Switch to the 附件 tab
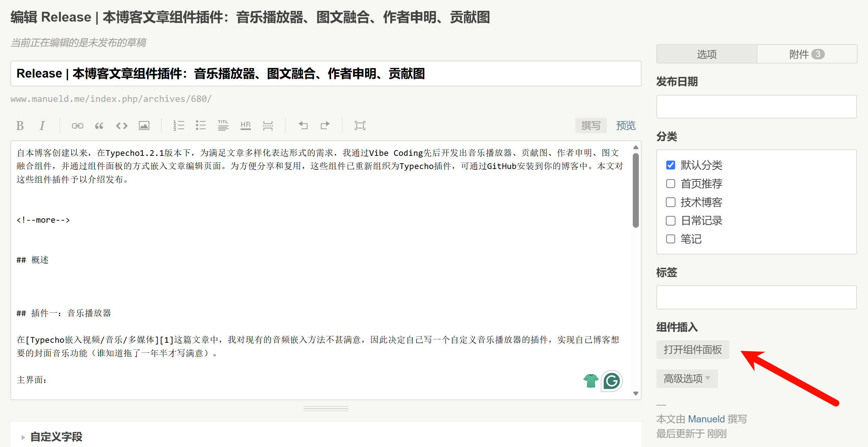This screenshot has width=868, height=447. (807, 54)
